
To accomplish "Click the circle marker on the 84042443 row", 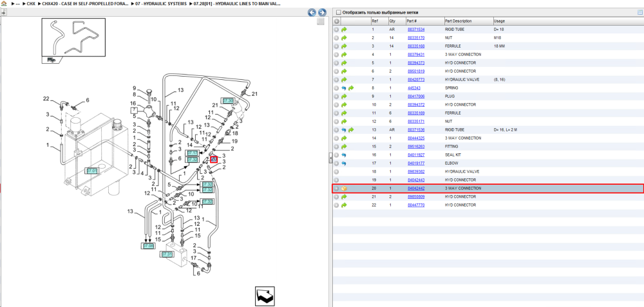I will (x=336, y=180).
